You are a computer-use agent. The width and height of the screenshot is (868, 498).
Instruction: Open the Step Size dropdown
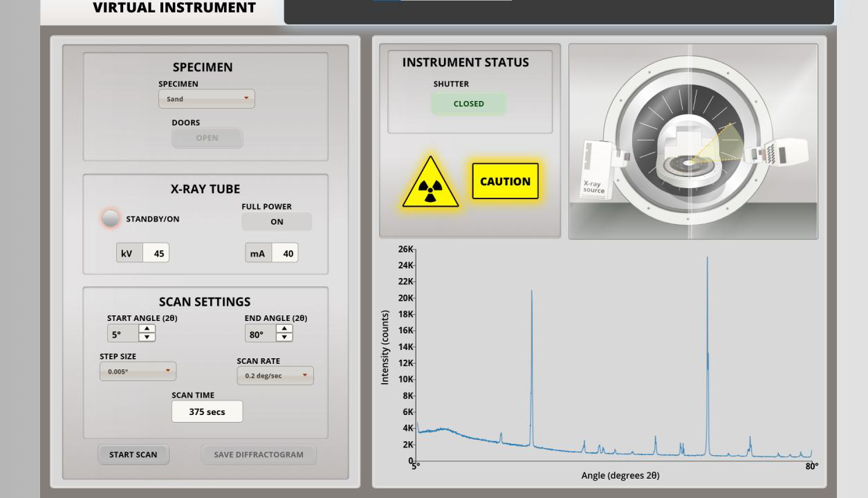(138, 371)
